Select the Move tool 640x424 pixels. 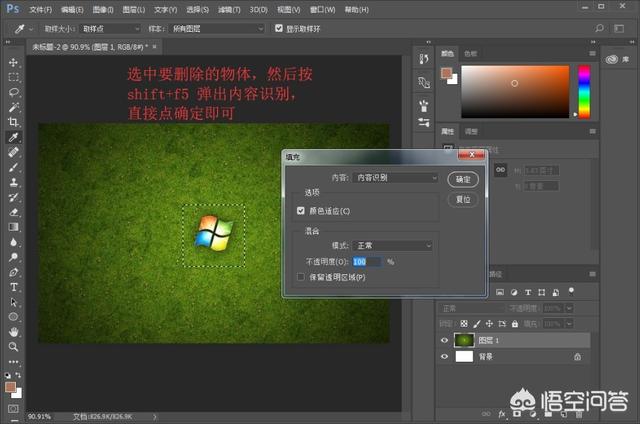[x=14, y=62]
